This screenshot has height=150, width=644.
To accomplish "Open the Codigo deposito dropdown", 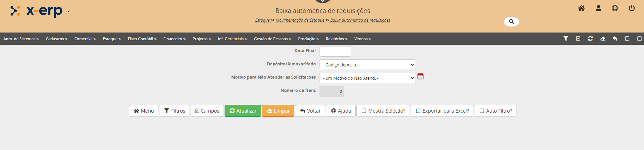I will point(368,65).
